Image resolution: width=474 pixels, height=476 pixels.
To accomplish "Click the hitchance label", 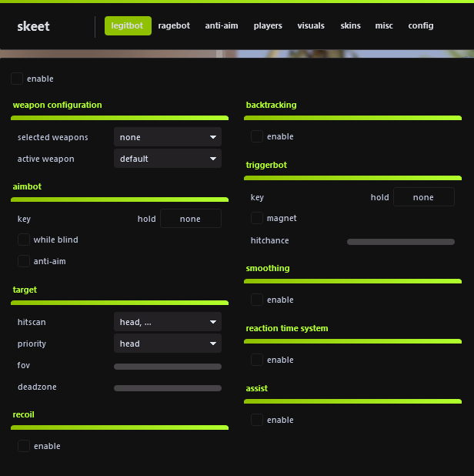I will click(269, 240).
